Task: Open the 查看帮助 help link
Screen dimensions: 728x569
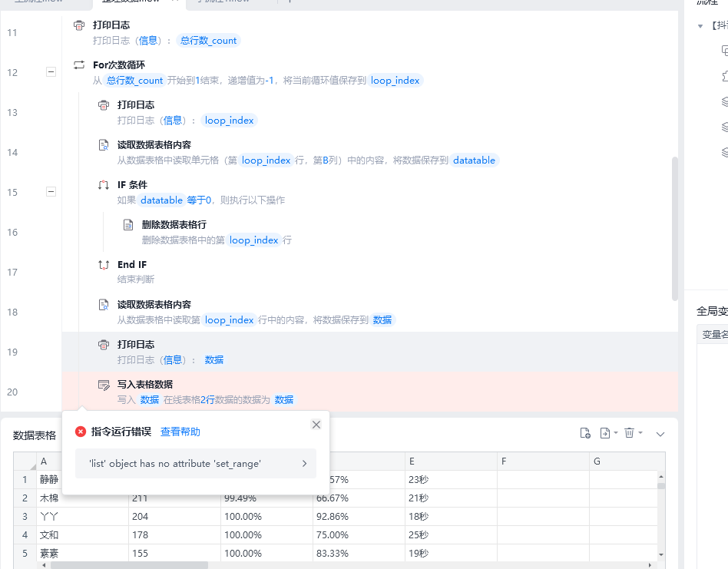Action: coord(180,432)
